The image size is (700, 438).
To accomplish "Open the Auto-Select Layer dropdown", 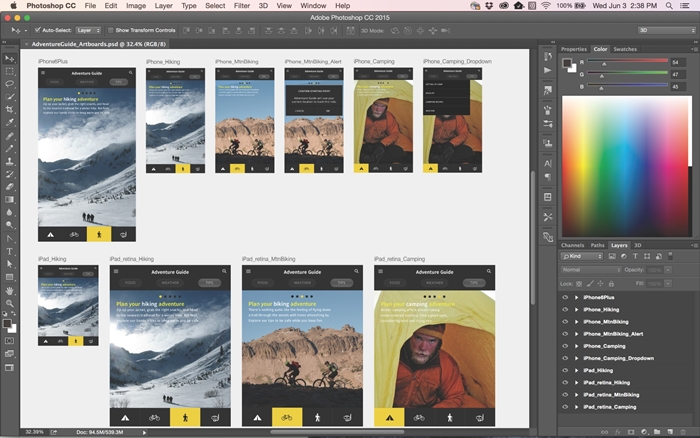I will 88,30.
